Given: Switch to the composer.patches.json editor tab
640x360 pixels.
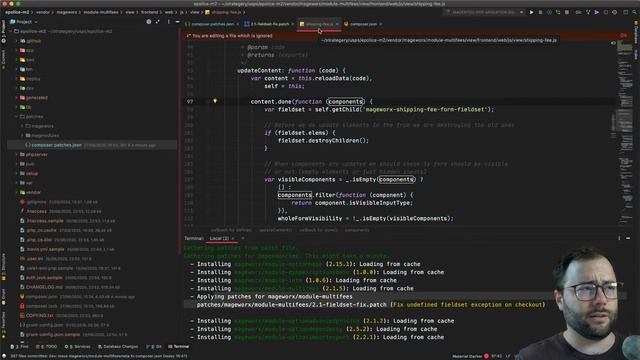Looking at the screenshot, I should (212, 24).
